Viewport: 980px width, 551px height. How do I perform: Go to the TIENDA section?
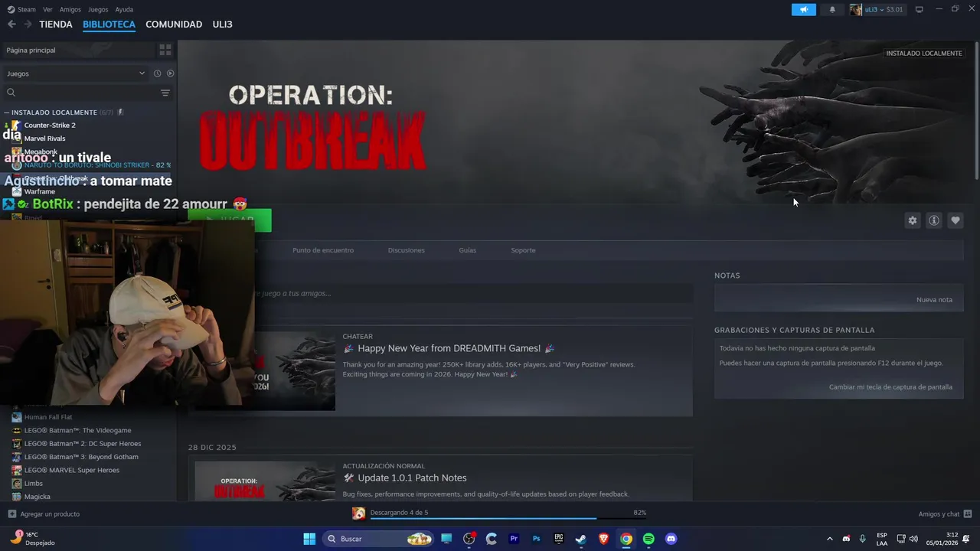coord(56,24)
